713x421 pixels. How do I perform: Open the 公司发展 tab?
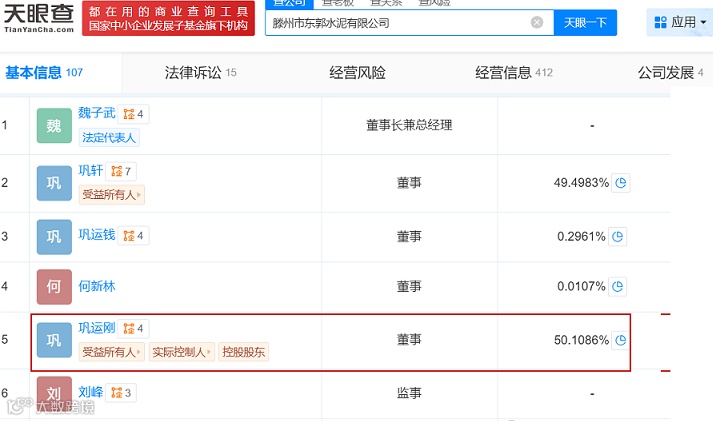tap(670, 73)
